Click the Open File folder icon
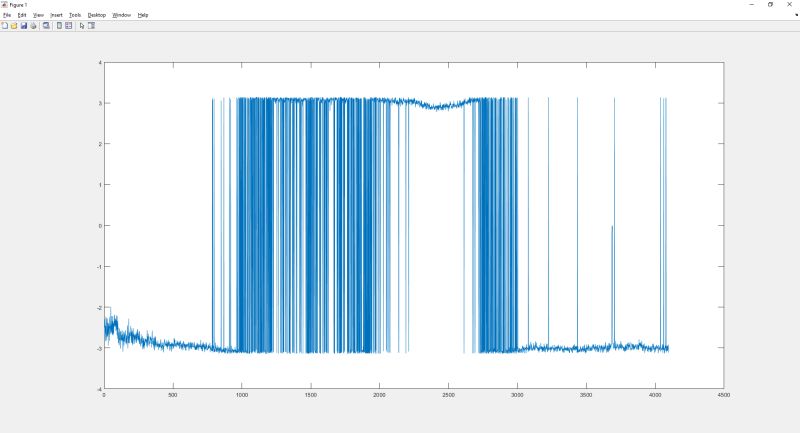This screenshot has height=433, width=800. [x=14, y=26]
